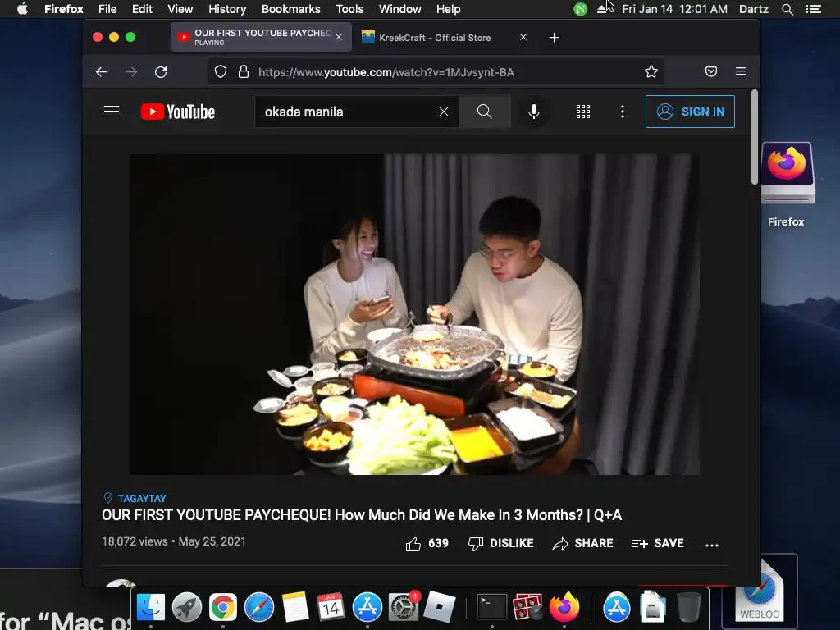
Task: Open the Trash in the dock
Action: 689,608
